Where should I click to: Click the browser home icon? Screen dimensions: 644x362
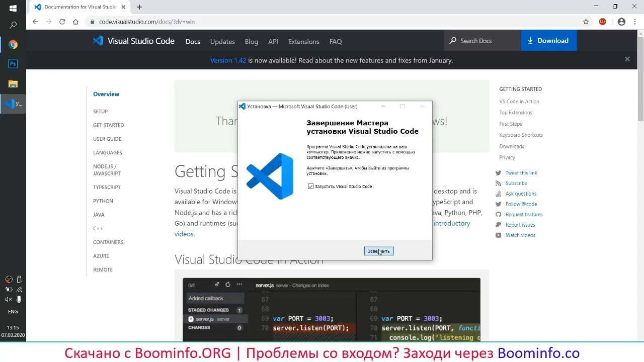click(75, 22)
